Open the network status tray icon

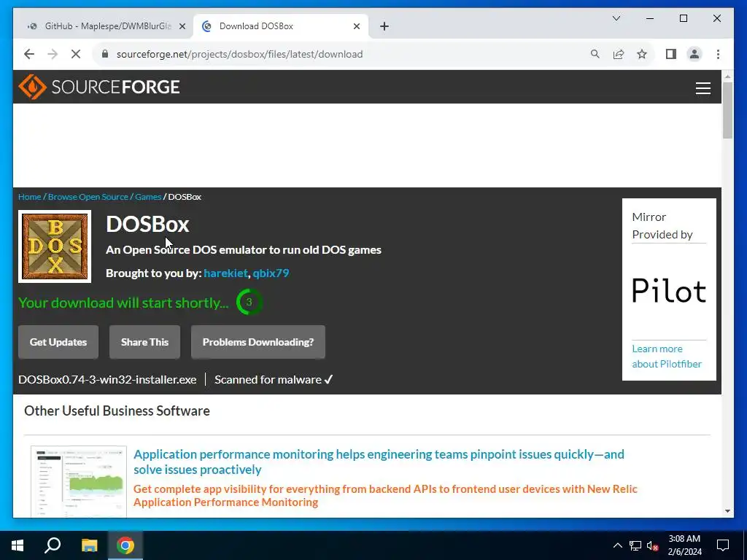pos(635,545)
